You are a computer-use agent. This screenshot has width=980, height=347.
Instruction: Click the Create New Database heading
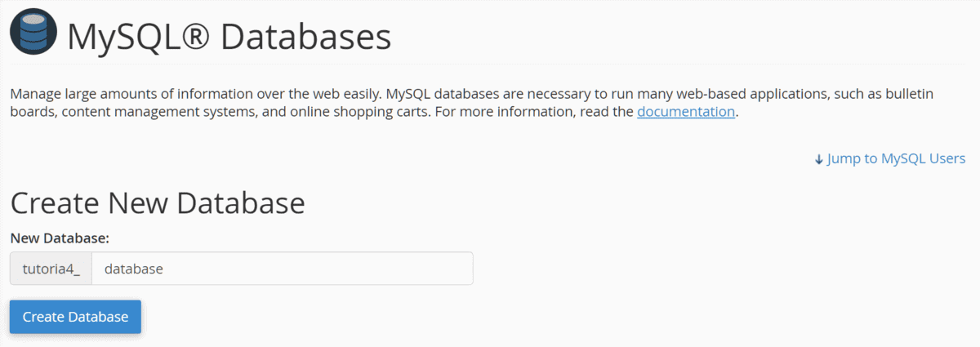coord(158,202)
